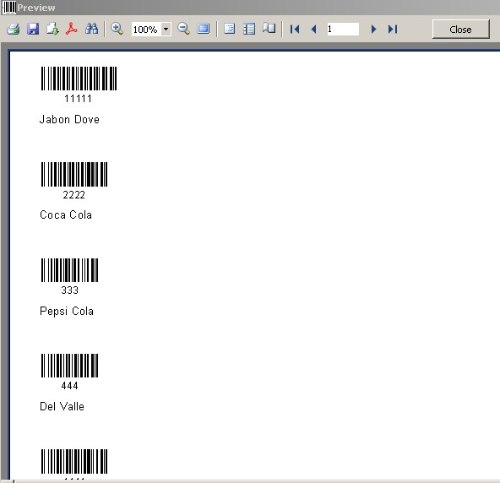Zoom out using the magnifier minus icon
The image size is (500, 483).
pos(183,29)
